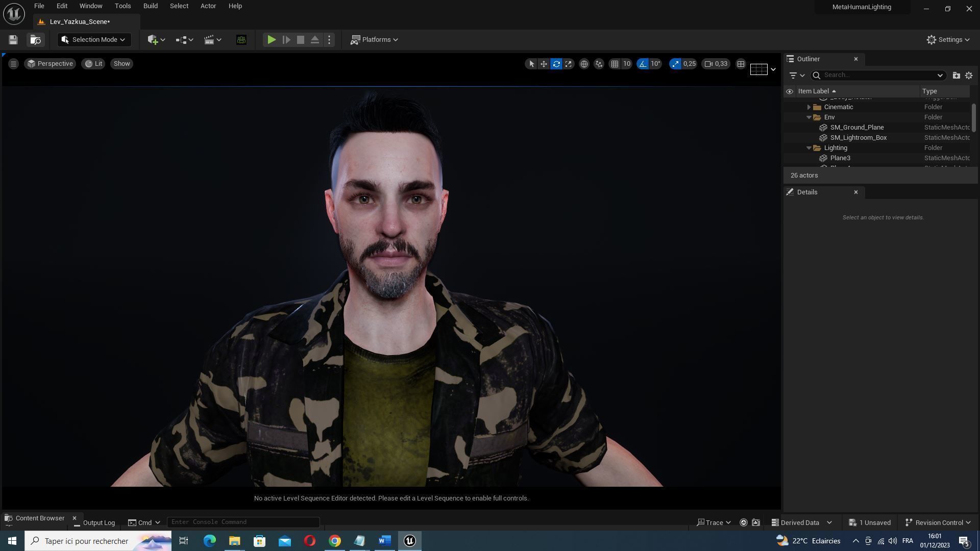This screenshot has height=551, width=980.
Task: Activate the rotate gizmo tool
Action: pos(556,64)
